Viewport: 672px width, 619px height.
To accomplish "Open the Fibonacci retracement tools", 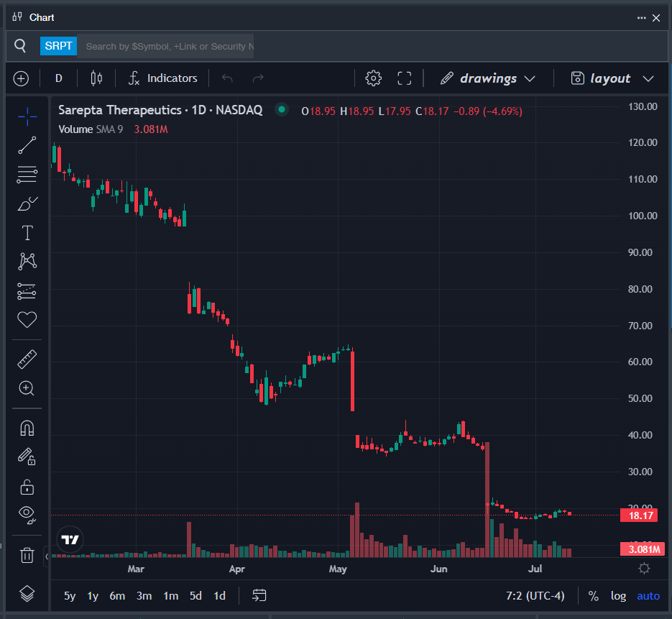I will point(27,175).
